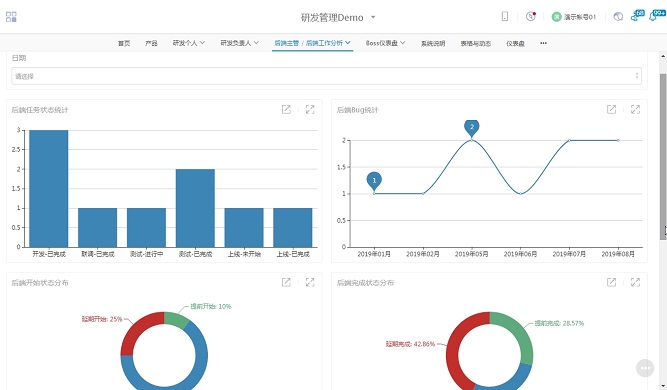Screen dimensions: 667x390
Task: Click the green 提前完成 donut segment
Action: point(516,332)
